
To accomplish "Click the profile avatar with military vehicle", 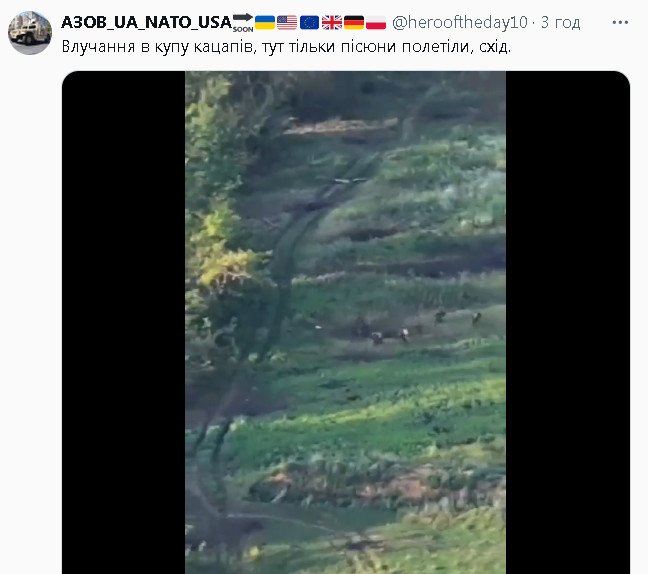I will [x=30, y=33].
